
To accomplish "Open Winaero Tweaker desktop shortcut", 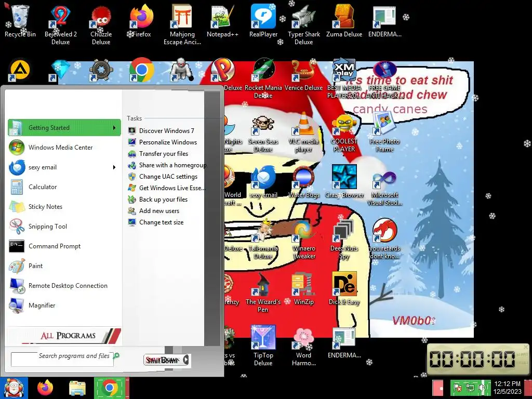I will (303, 240).
